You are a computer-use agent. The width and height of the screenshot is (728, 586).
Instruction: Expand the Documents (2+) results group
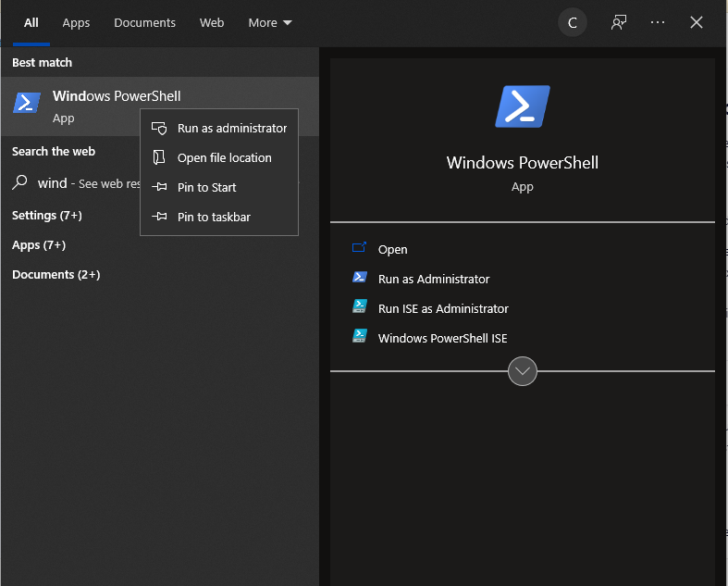(x=56, y=275)
